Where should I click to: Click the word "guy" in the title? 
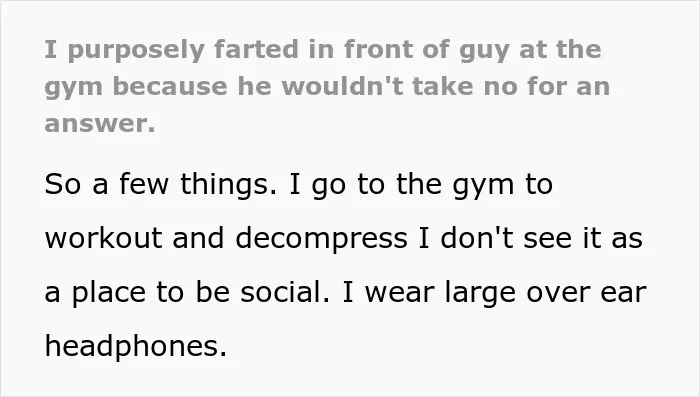[x=484, y=51]
